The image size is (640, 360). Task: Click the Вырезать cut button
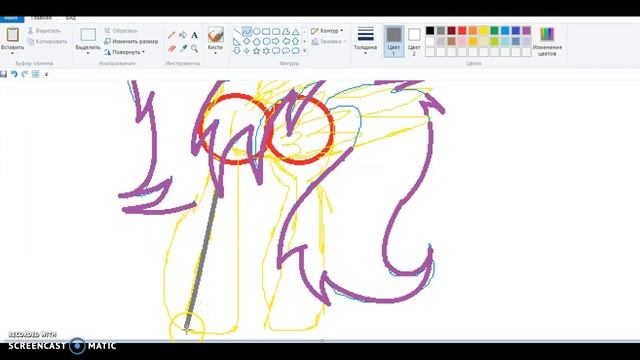[x=44, y=31]
